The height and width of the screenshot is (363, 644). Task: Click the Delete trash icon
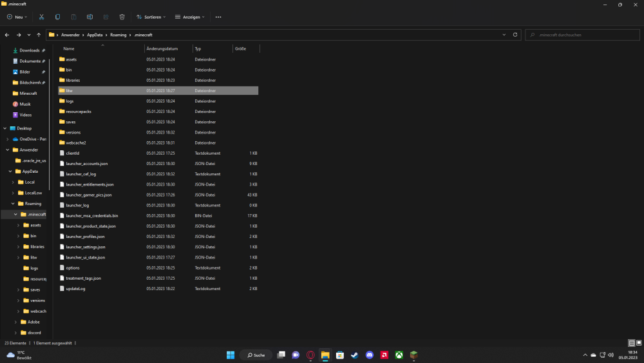click(122, 17)
